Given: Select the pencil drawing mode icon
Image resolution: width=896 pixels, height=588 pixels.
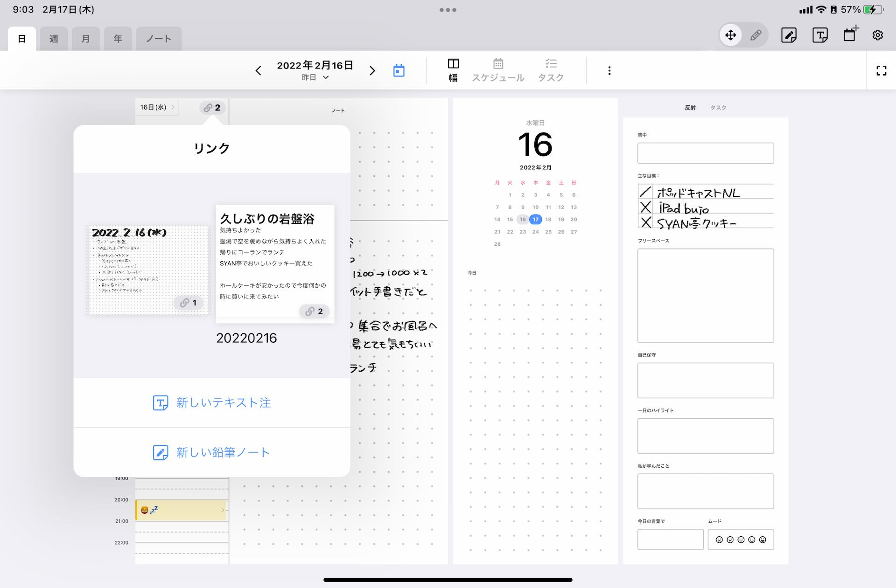Looking at the screenshot, I should click(x=756, y=35).
